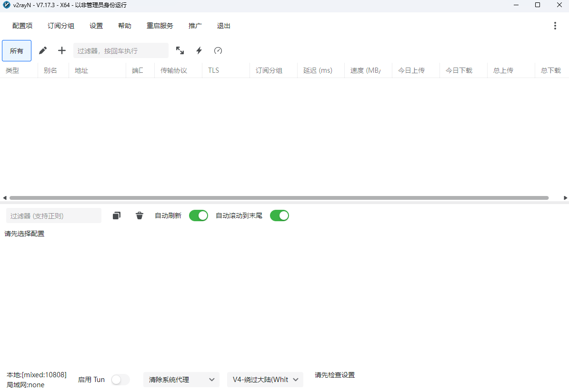This screenshot has height=392, width=569.
Task: Minimize the v2rayN window
Action: pyautogui.click(x=516, y=5)
